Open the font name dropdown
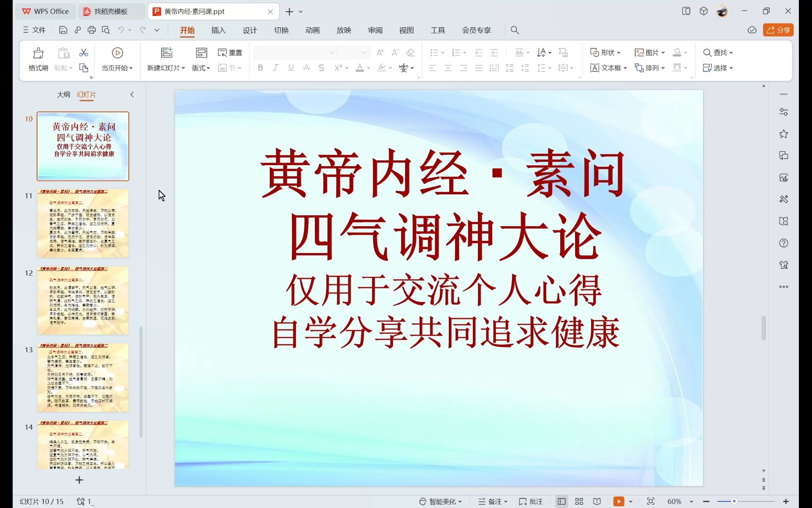The width and height of the screenshot is (812, 508). click(x=331, y=52)
